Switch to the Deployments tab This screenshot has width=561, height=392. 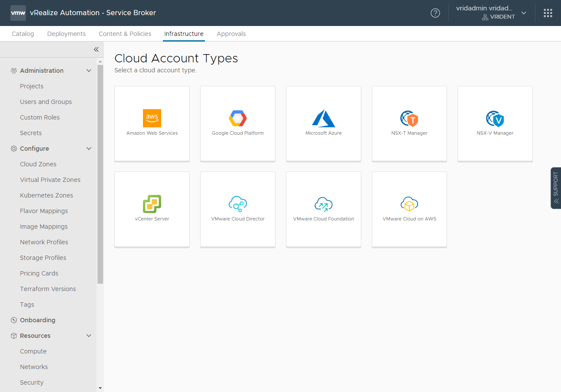[x=66, y=34]
